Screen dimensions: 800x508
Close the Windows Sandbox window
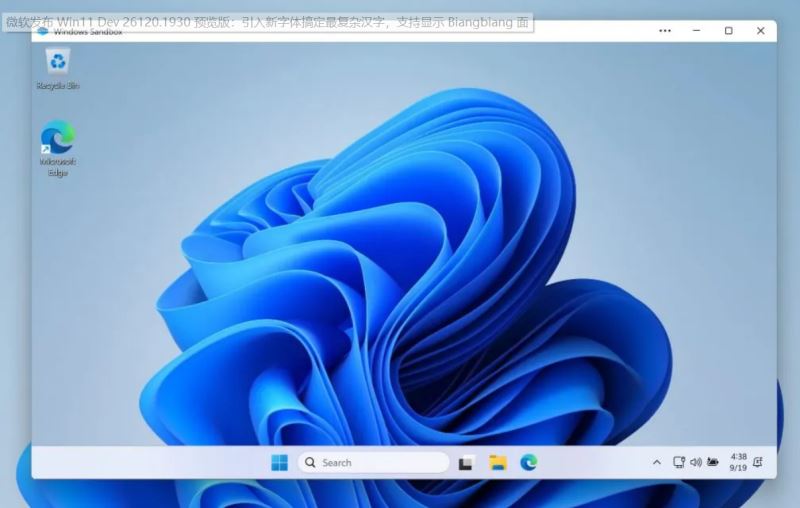[760, 31]
